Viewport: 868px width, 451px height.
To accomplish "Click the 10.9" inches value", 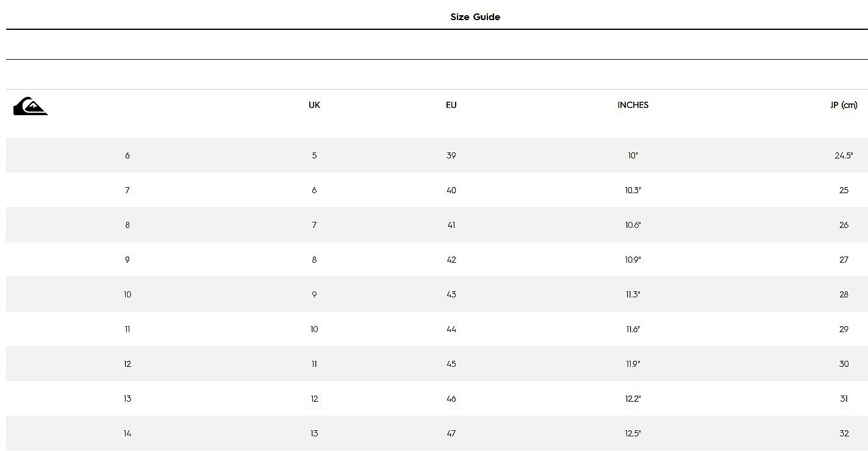I will coord(633,260).
